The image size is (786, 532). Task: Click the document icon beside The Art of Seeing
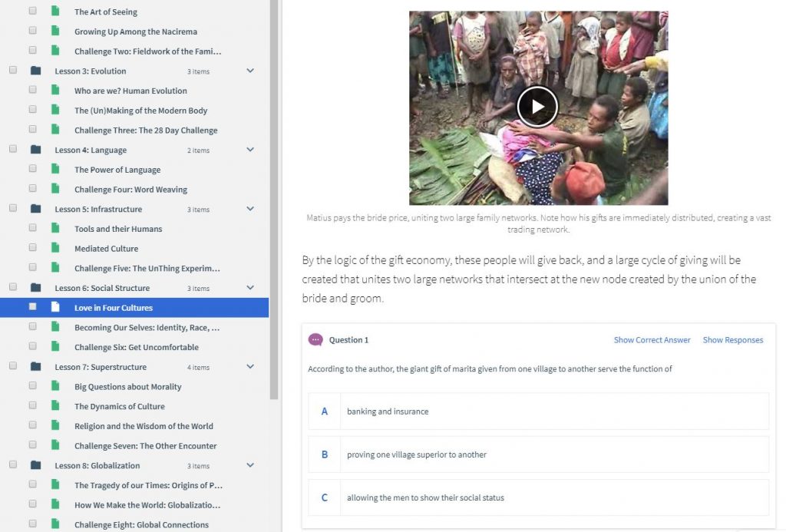[x=55, y=12]
